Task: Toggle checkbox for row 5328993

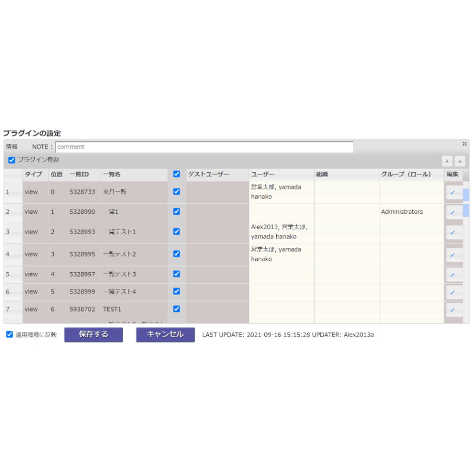Action: tap(176, 231)
